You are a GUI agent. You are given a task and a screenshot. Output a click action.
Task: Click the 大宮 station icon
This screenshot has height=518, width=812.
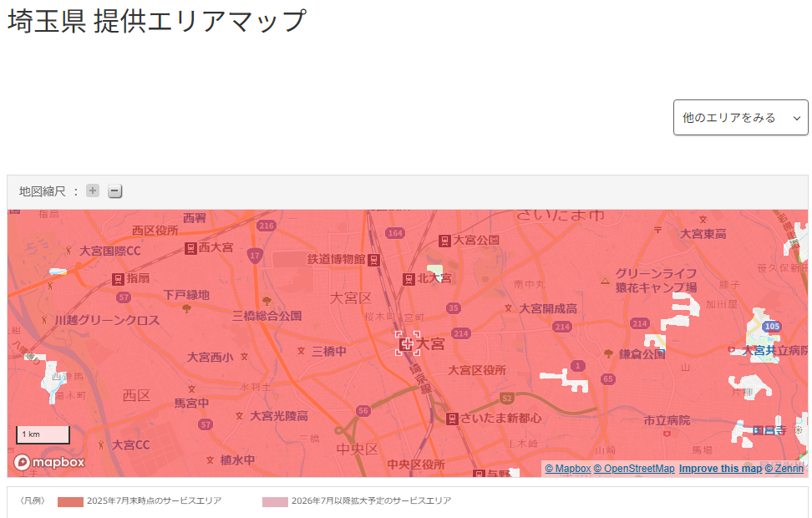click(408, 343)
